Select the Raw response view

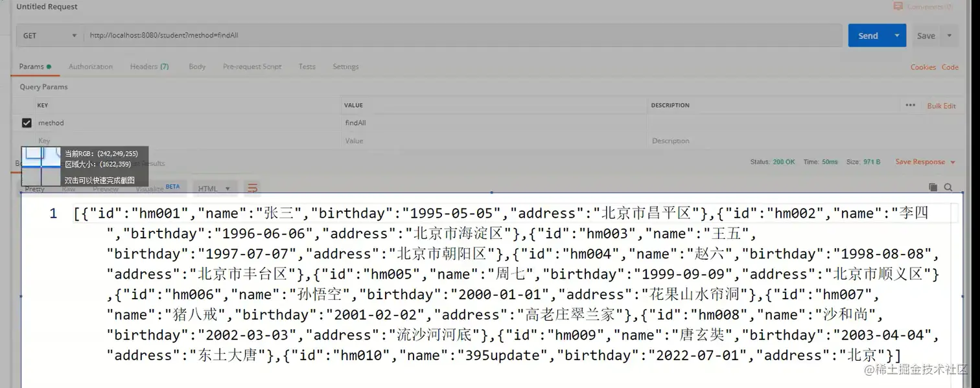click(x=69, y=189)
